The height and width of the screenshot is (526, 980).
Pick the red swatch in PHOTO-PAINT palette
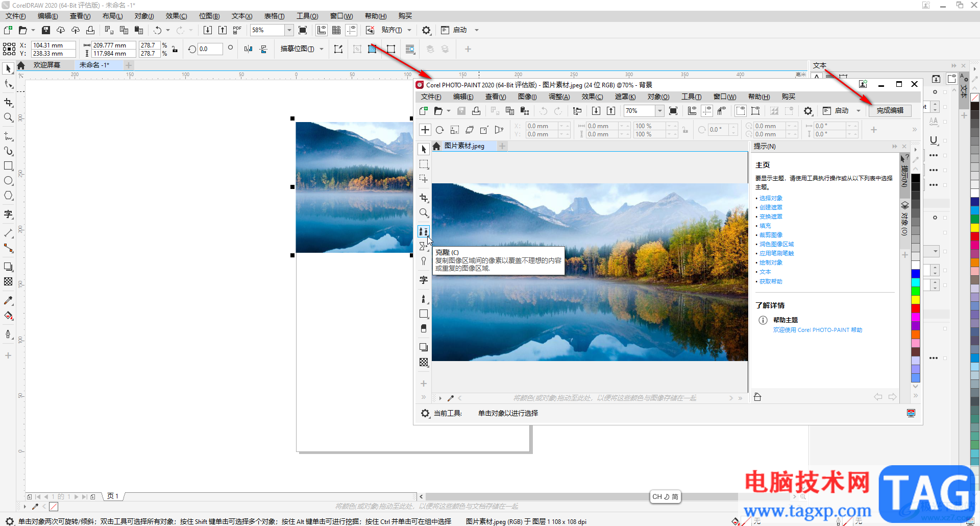(x=916, y=308)
